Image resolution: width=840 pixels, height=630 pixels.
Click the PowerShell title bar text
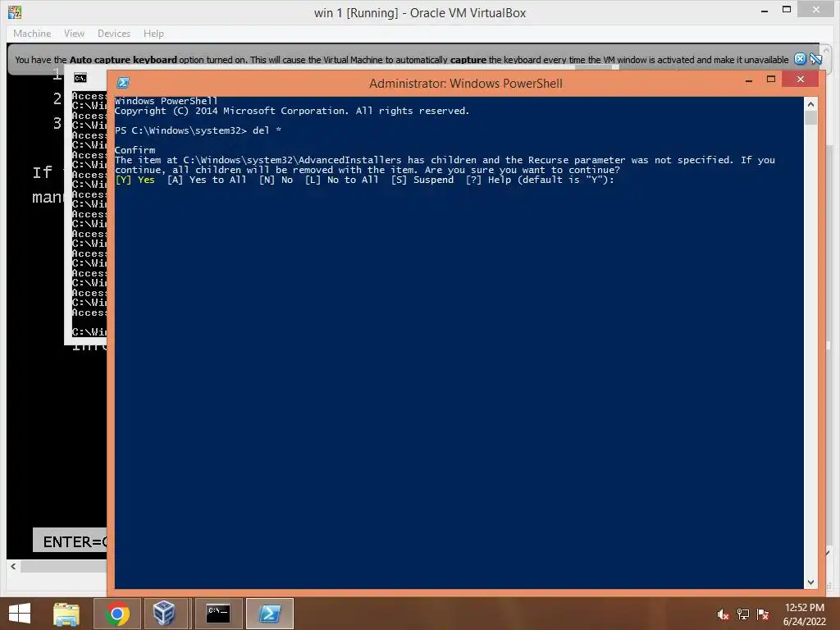coord(466,84)
